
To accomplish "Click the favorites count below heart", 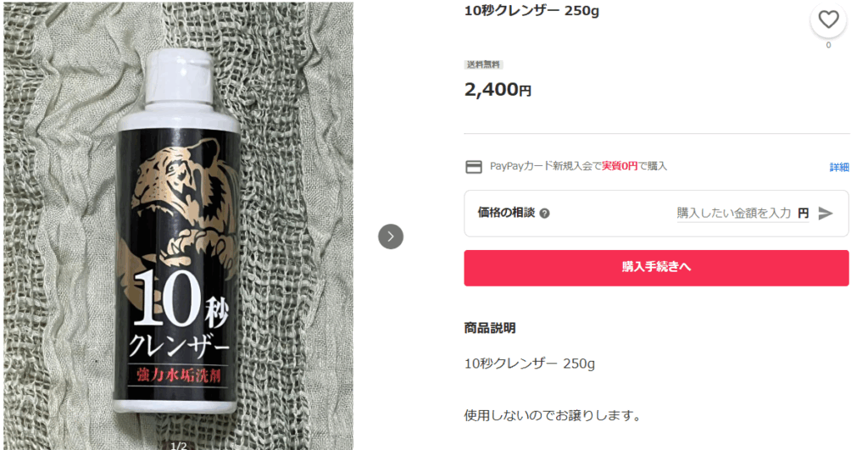I will [828, 46].
